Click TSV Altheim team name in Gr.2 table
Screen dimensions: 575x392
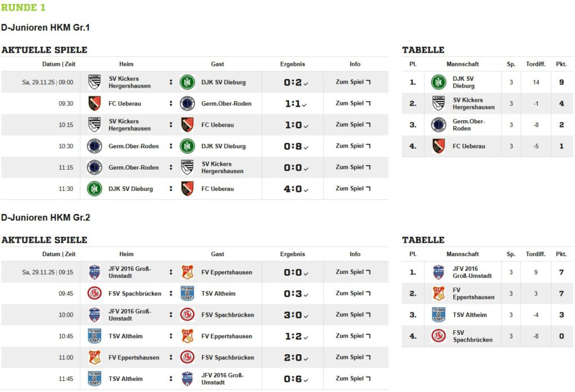click(469, 315)
